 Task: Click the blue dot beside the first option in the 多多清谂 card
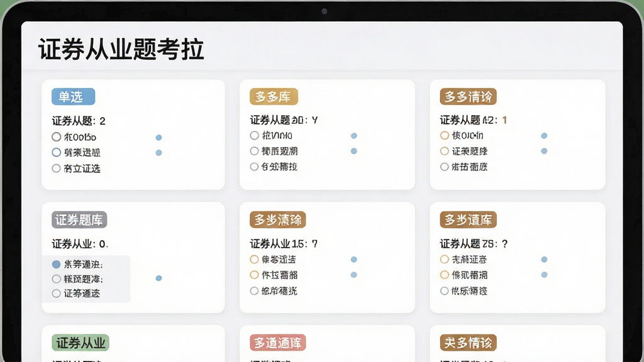[544, 136]
